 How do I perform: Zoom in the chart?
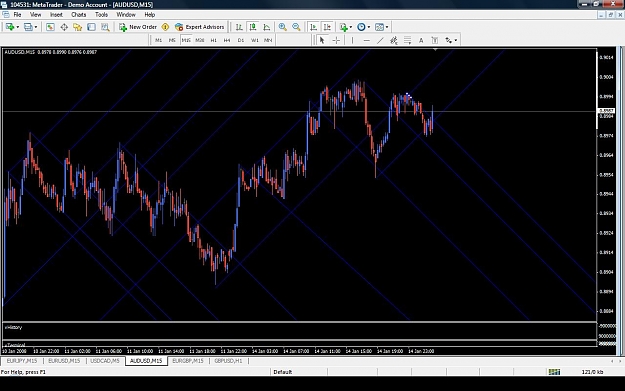283,27
